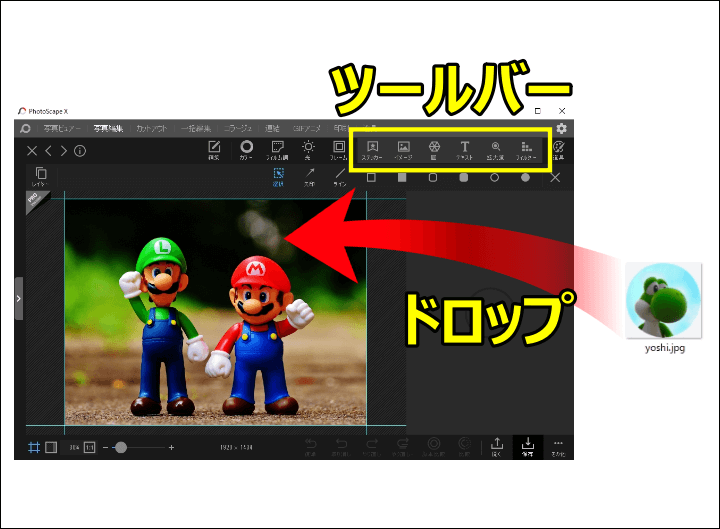Screen dimensions: 720x529
Task: Choose the filled rounded rectangle shape
Action: [x=464, y=177]
